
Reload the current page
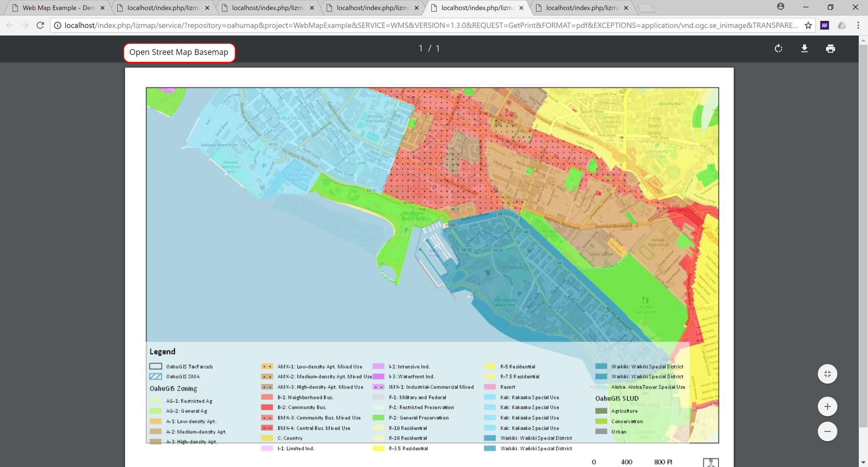point(40,25)
